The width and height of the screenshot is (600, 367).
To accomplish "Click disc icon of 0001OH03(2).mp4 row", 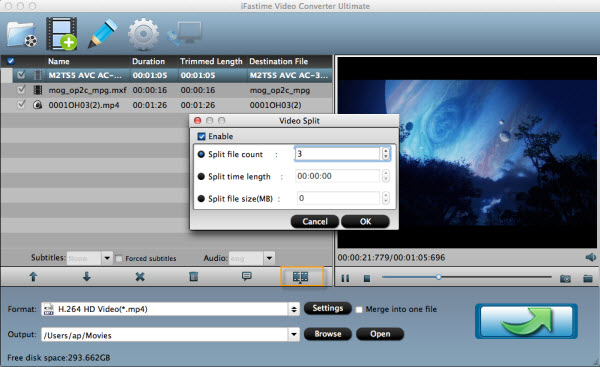I will [38, 105].
